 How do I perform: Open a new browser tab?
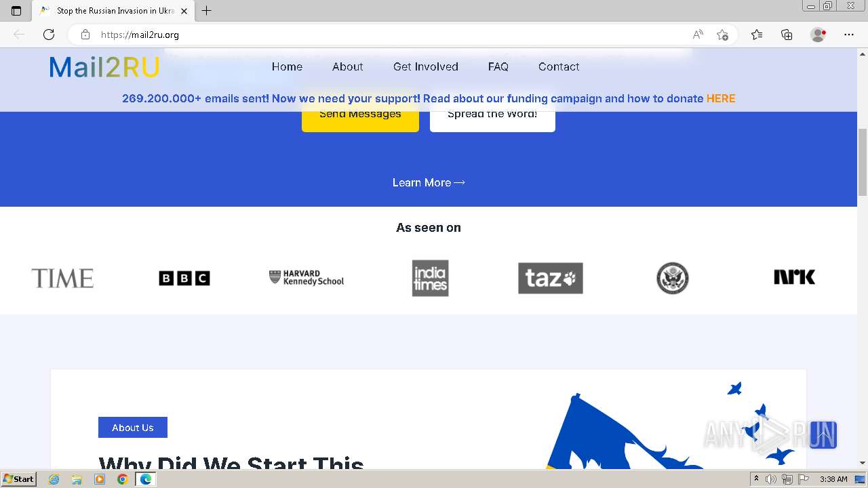point(207,11)
